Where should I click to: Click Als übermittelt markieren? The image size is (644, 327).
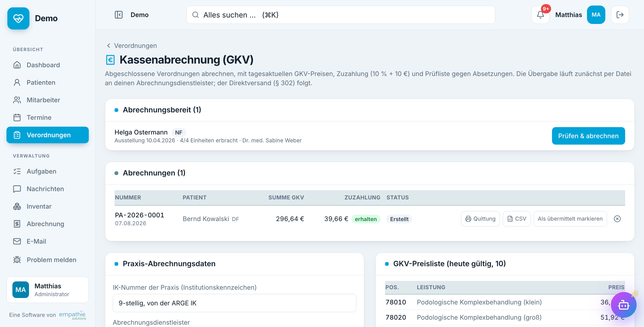(x=570, y=219)
